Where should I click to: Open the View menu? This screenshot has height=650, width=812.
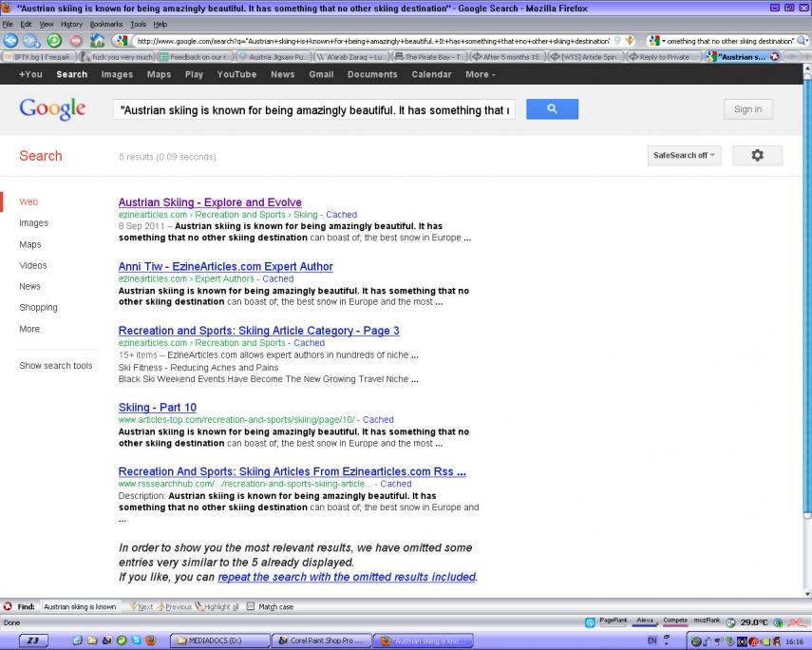(47, 24)
